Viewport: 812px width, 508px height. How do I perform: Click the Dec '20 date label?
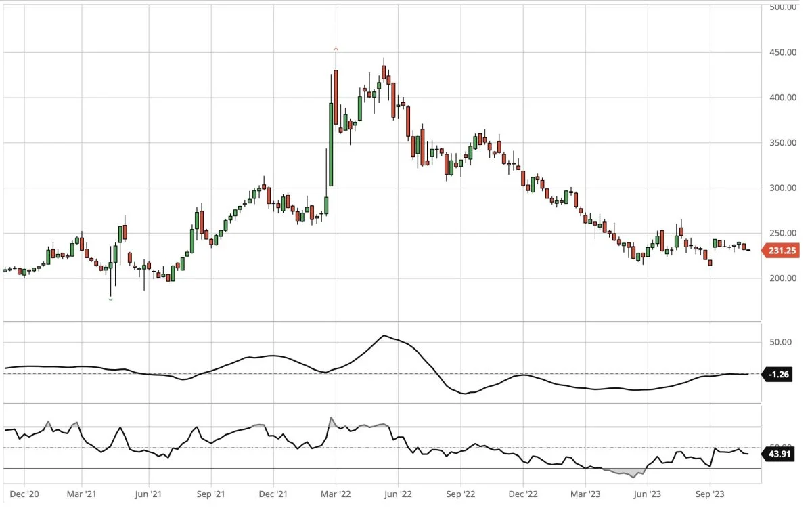coord(24,494)
